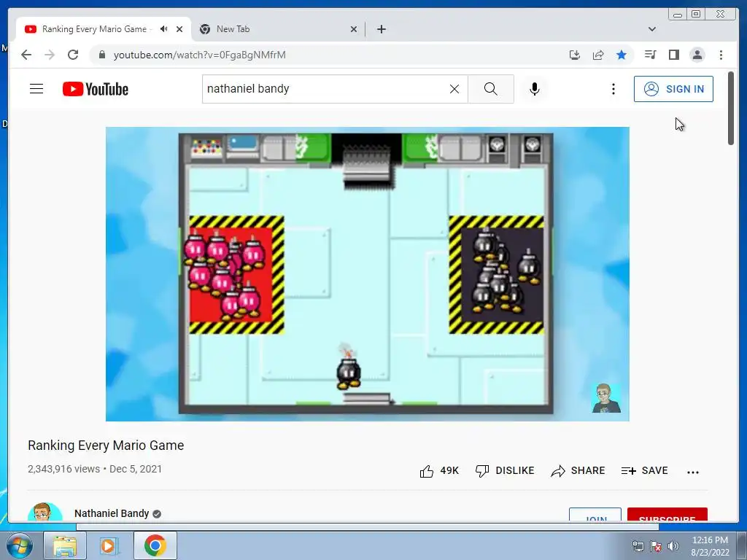Click the video player to pause
The width and height of the screenshot is (747, 560).
[368, 274]
